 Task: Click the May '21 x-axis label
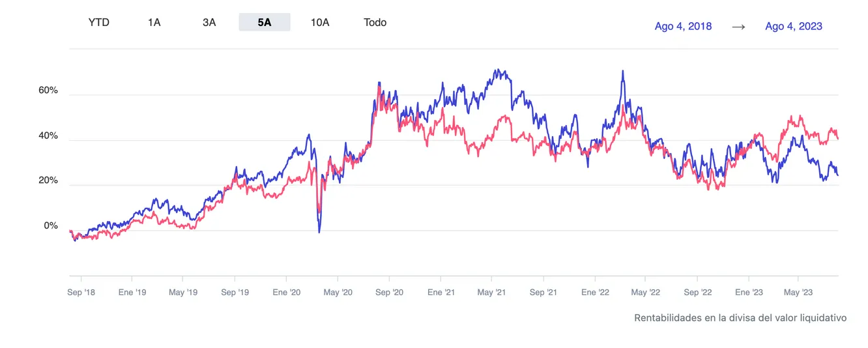tap(492, 293)
